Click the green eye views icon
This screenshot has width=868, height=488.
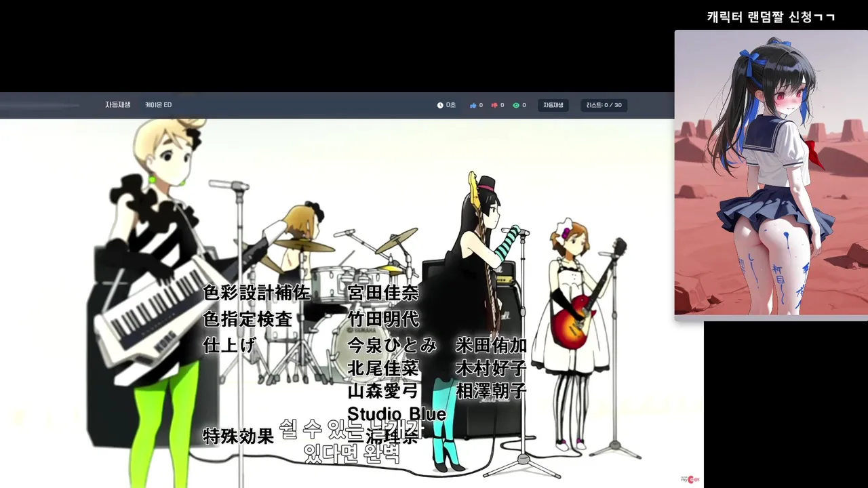pyautogui.click(x=516, y=105)
